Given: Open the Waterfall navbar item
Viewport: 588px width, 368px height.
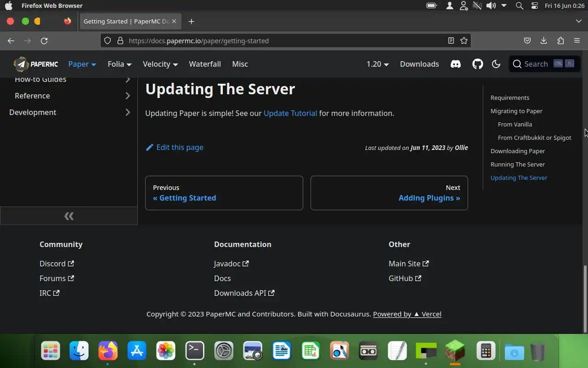Looking at the screenshot, I should pos(205,64).
